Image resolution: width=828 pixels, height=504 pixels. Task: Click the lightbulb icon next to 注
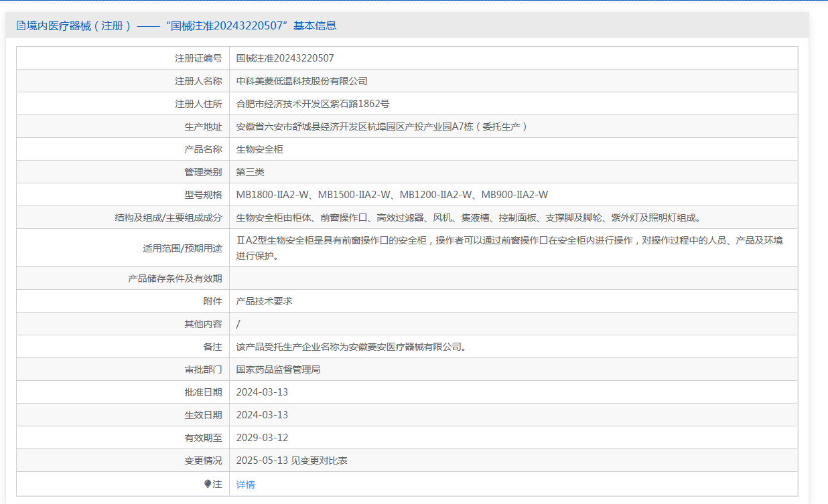[208, 484]
